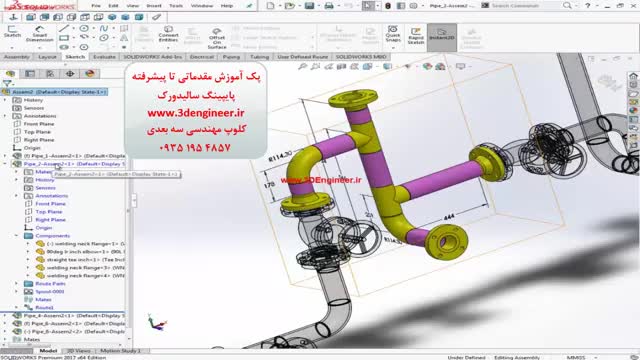The height and width of the screenshot is (360, 640).
Task: Expand the top-level History node
Action: point(5,100)
